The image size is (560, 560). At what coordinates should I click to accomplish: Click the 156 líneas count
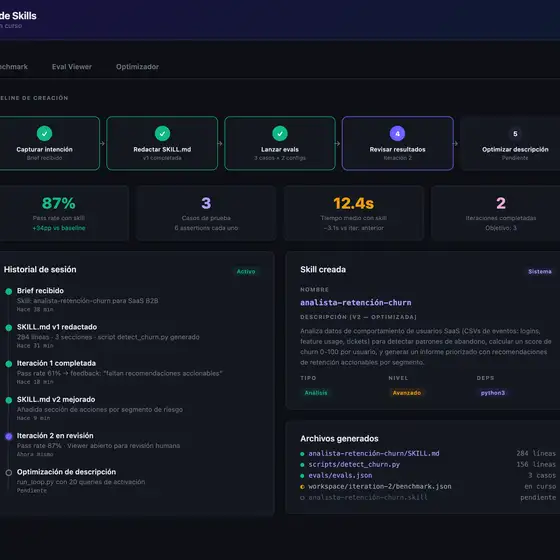(x=536, y=464)
